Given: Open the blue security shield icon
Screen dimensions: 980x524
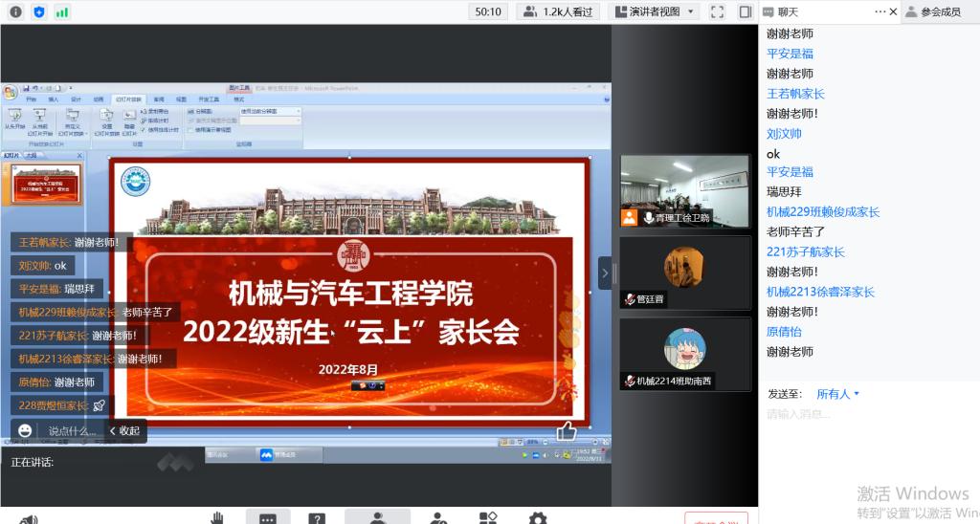Looking at the screenshot, I should pyautogui.click(x=38, y=11).
